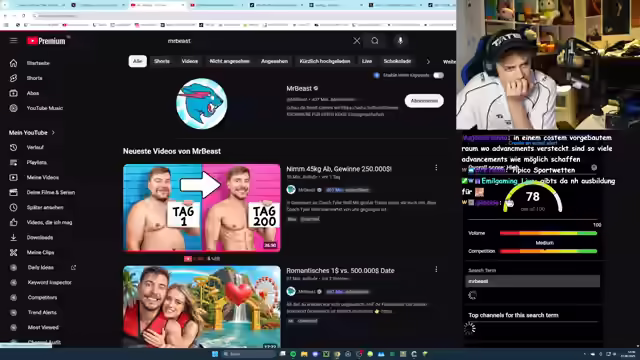
Task: Select the Angesehen filter chip
Action: pos(274,61)
